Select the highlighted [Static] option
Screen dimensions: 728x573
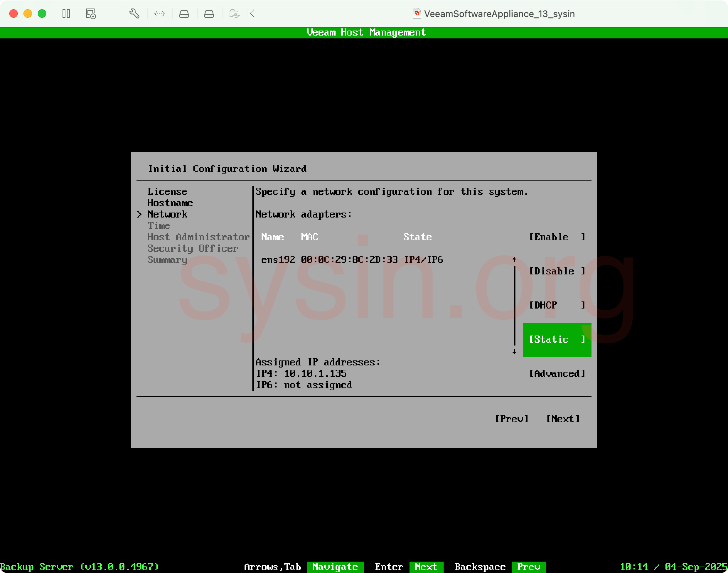[x=557, y=339]
